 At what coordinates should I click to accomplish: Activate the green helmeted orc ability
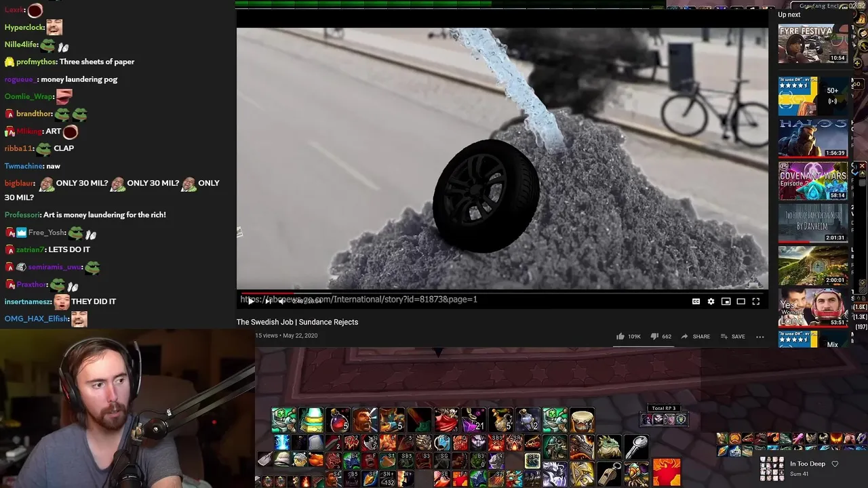[555, 447]
